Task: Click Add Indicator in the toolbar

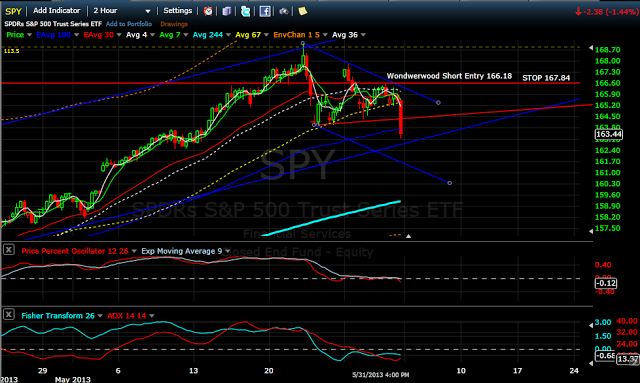Action: tap(57, 11)
